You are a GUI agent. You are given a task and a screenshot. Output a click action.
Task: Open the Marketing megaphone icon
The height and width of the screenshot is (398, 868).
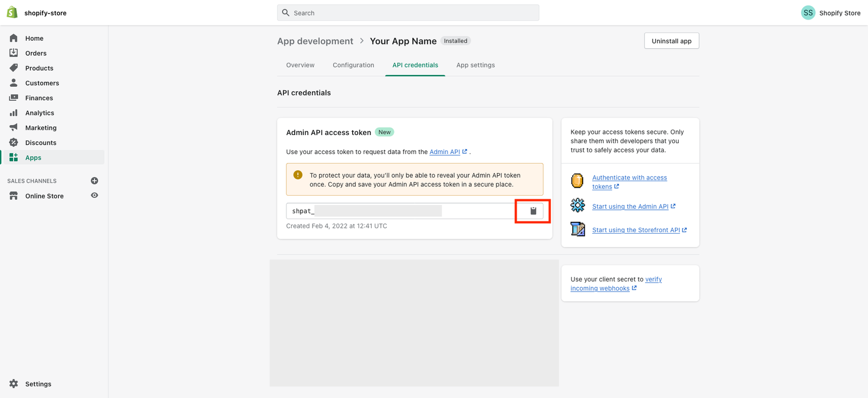[14, 127]
